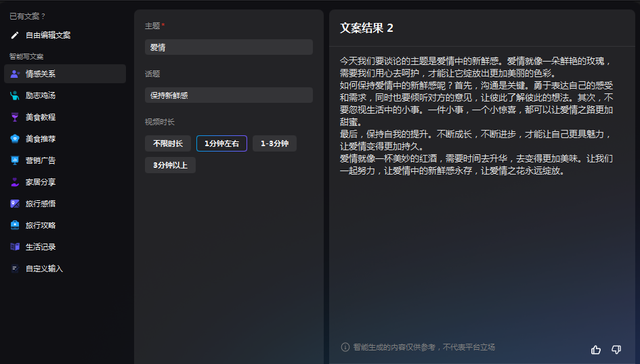Open 旅行感悟 category label
Screen dimensions: 640x364
(41, 204)
